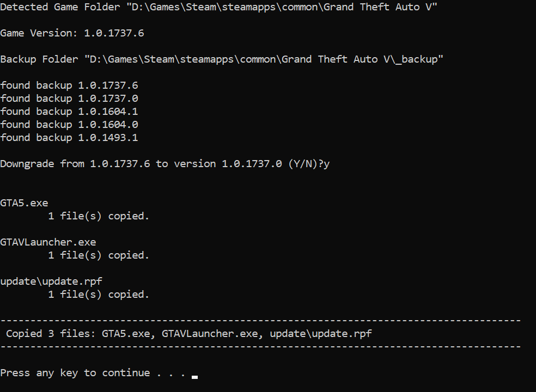Select the found backup 1.0.1604.0 line
Image resolution: width=536 pixels, height=392 pixels.
69,125
